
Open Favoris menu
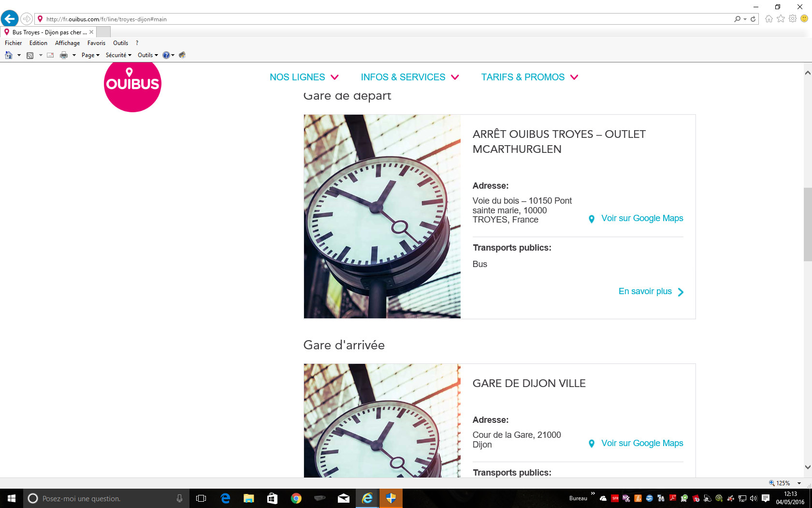[x=96, y=43]
